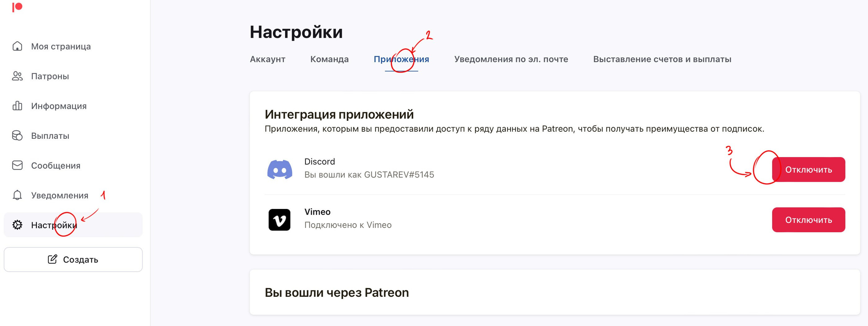This screenshot has width=868, height=326.
Task: Click the home icon beside Моя страница
Action: pos(17,46)
